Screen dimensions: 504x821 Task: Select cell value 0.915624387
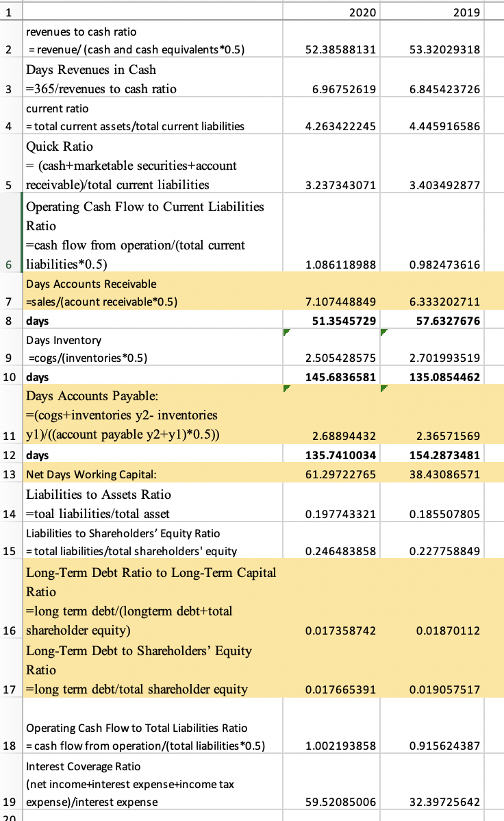point(432,726)
